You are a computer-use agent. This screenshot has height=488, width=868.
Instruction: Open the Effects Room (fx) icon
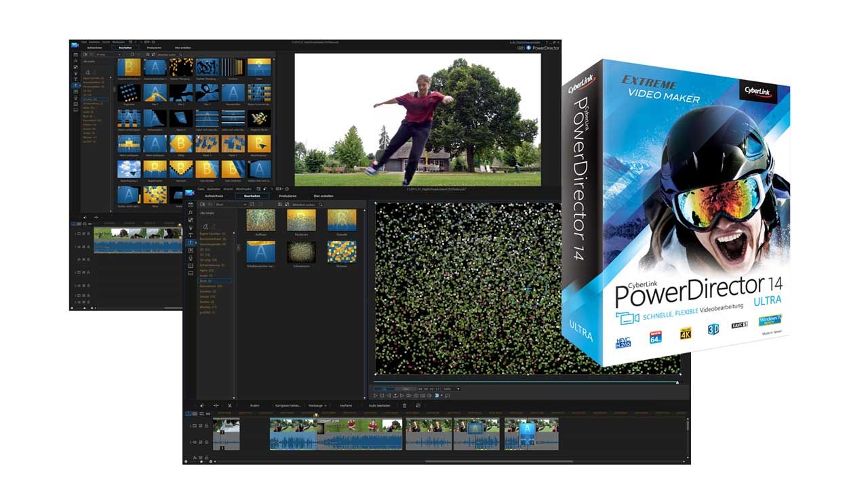click(x=191, y=212)
